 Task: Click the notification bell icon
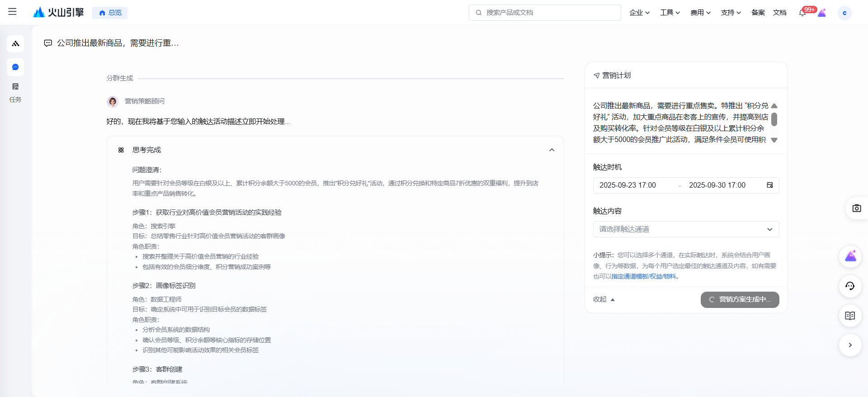pyautogui.click(x=802, y=13)
